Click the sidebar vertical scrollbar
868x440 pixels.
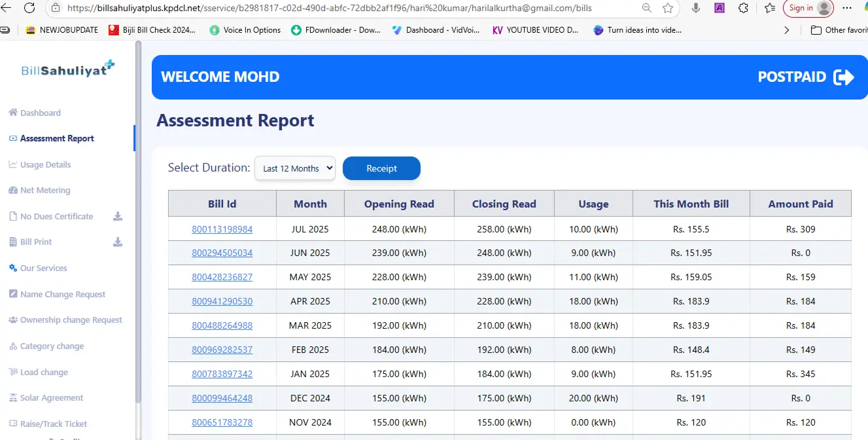tap(138, 223)
